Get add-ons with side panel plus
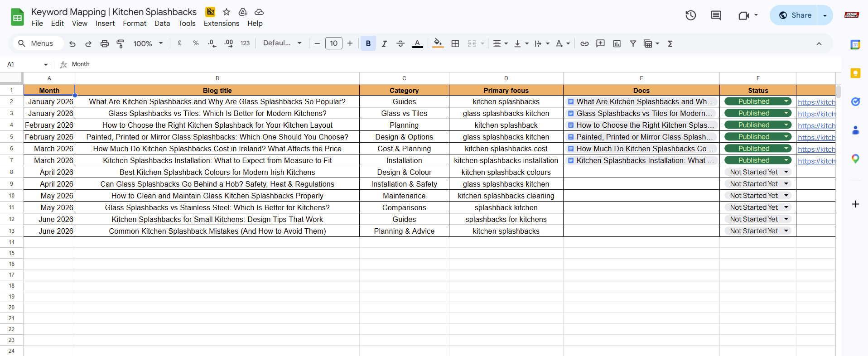Image resolution: width=868 pixels, height=356 pixels. [x=855, y=204]
